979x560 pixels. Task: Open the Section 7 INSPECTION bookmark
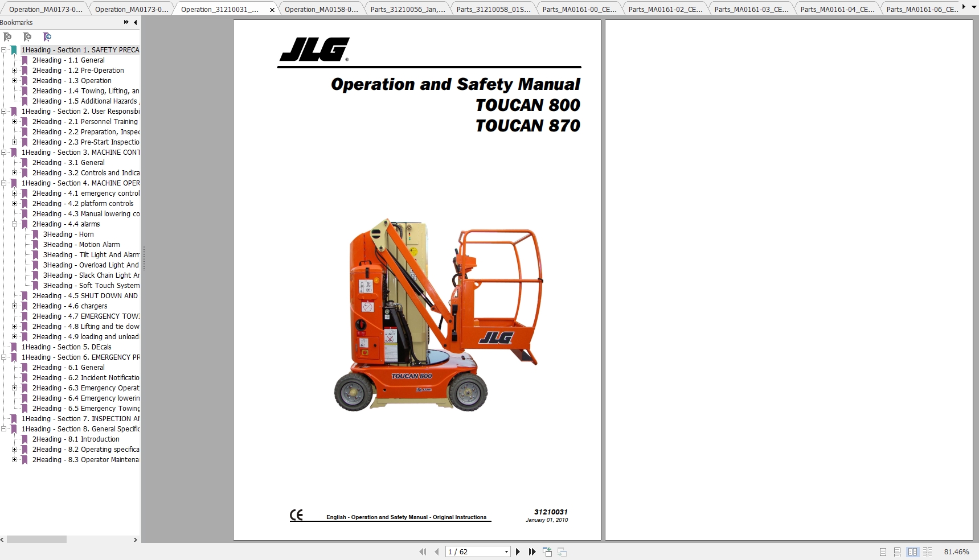(x=80, y=419)
